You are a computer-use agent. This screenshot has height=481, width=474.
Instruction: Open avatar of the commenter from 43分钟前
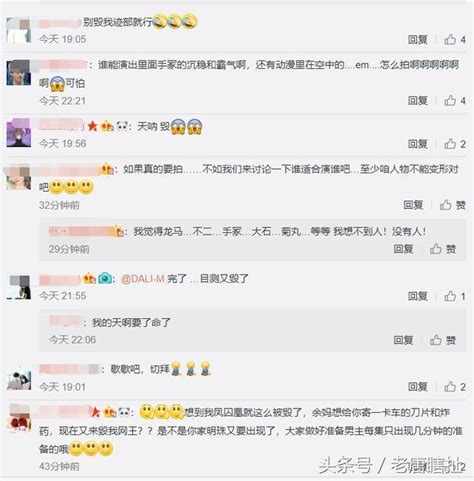[x=20, y=418]
